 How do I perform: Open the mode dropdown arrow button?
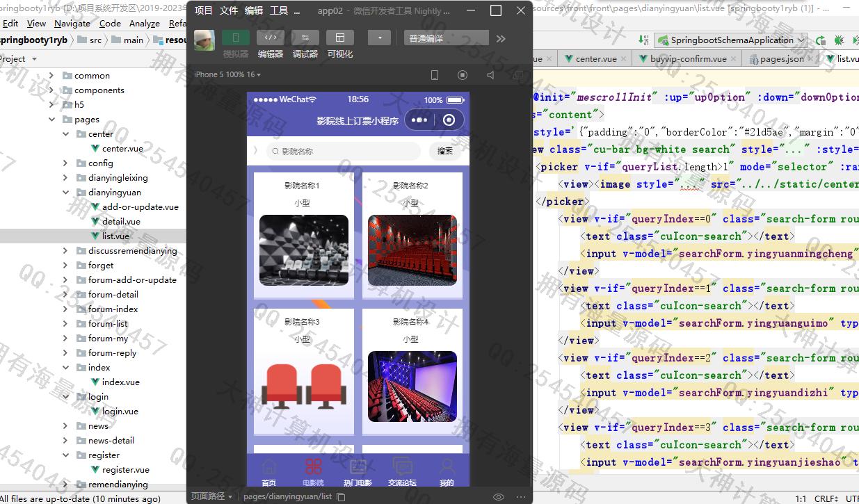(379, 38)
